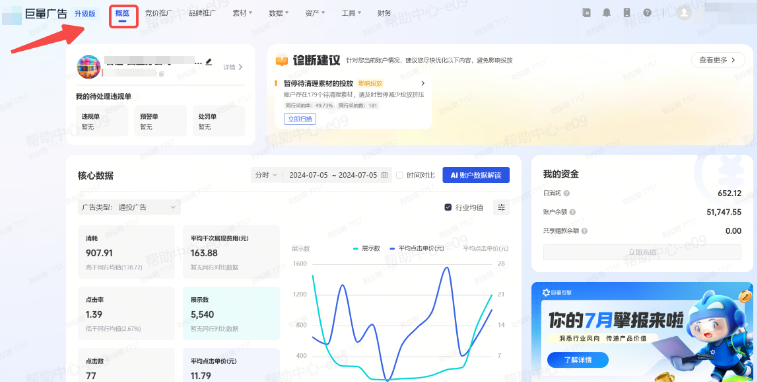Click the square document icon left of the bell
Screen dimensions: 757x382
point(587,13)
